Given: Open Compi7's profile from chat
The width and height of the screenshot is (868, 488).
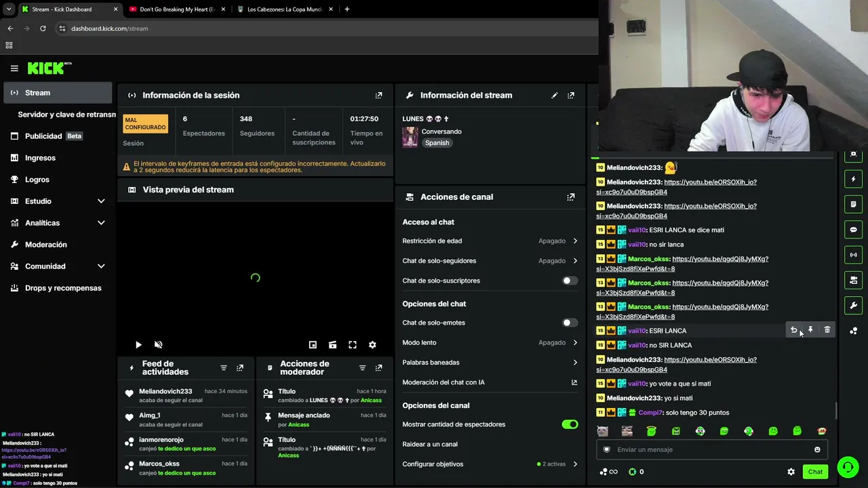Looking at the screenshot, I should pyautogui.click(x=650, y=413).
